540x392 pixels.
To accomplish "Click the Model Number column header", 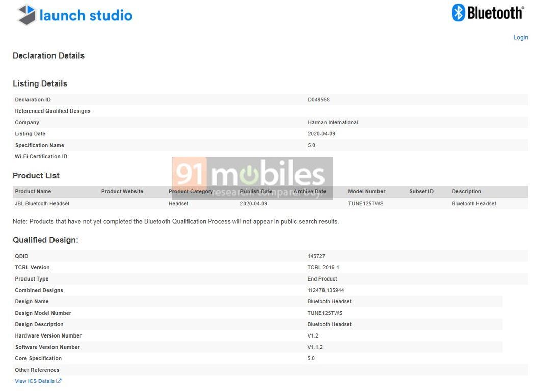I will 366,192.
